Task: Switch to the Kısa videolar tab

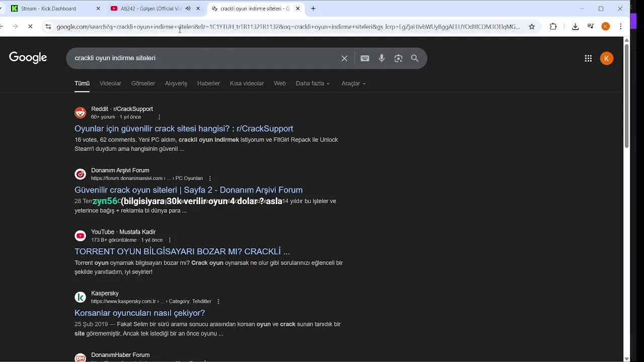Action: point(247,83)
